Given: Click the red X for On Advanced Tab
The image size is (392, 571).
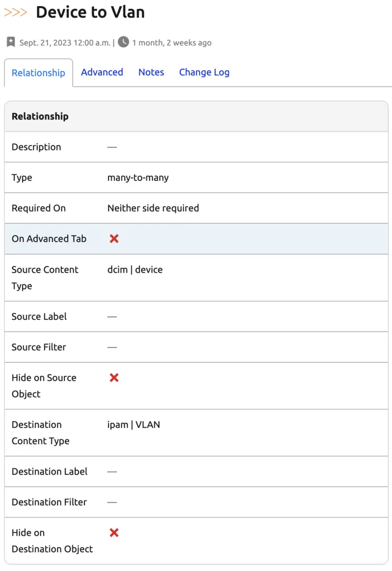Looking at the screenshot, I should click(x=114, y=239).
